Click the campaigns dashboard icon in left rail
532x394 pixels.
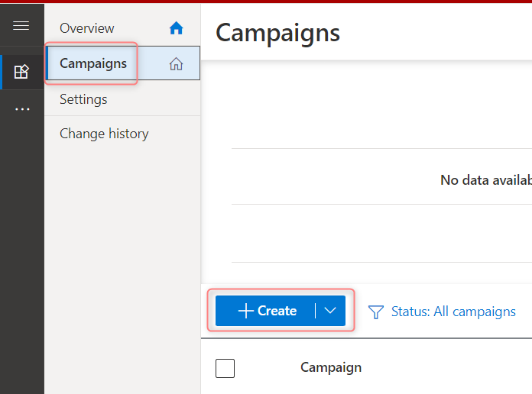[21, 73]
